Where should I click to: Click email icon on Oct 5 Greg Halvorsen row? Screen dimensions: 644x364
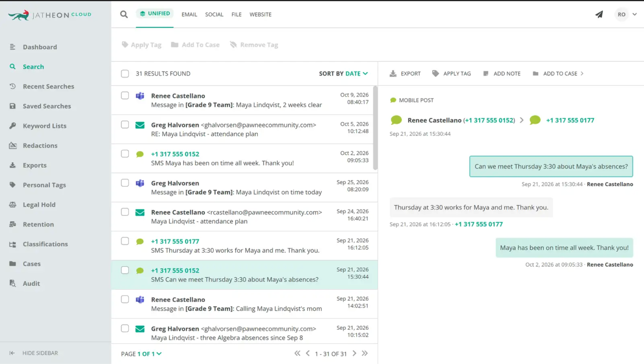point(140,125)
